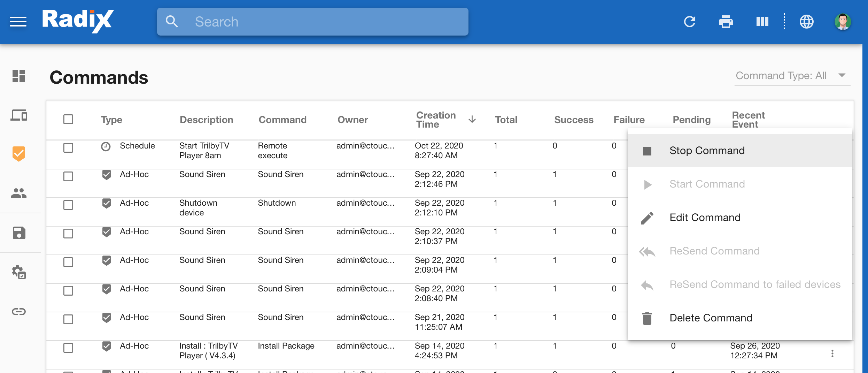Click the refresh icon in the header
Screen dimensions: 868x373
pyautogui.click(x=689, y=22)
